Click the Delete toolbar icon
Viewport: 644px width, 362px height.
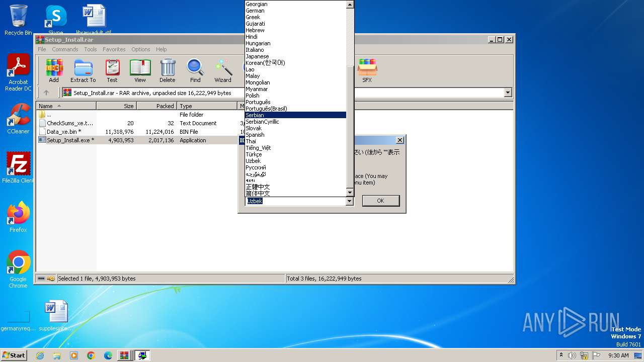coord(168,71)
